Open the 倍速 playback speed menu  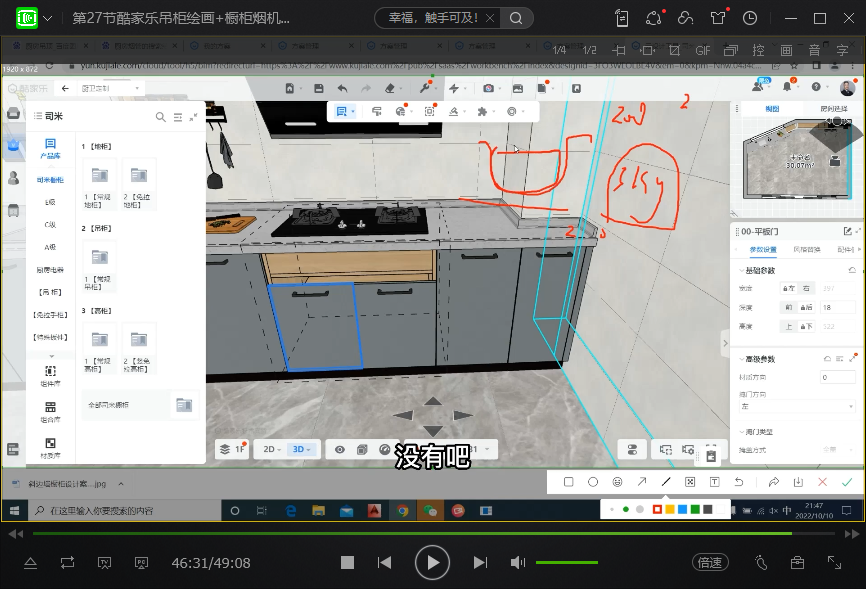709,563
